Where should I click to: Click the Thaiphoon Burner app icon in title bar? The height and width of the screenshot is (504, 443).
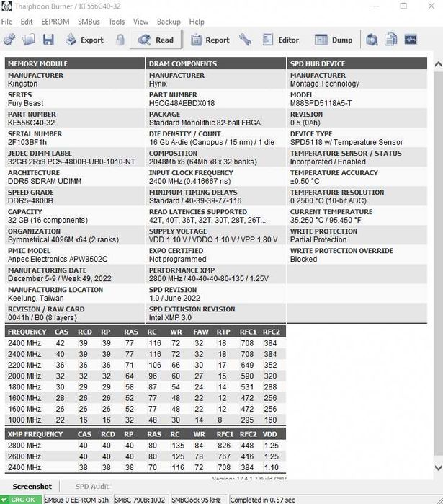(x=6, y=6)
